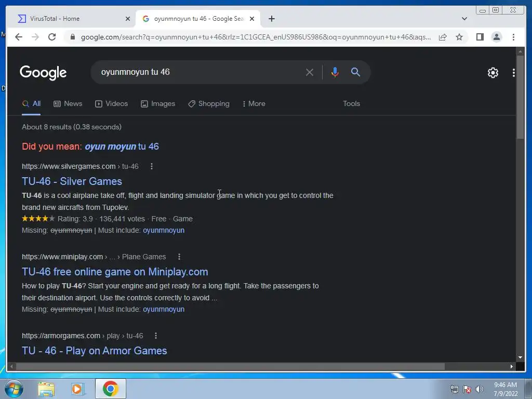Viewport: 532px width, 399px height.
Task: Reload the current page
Action: click(52, 37)
